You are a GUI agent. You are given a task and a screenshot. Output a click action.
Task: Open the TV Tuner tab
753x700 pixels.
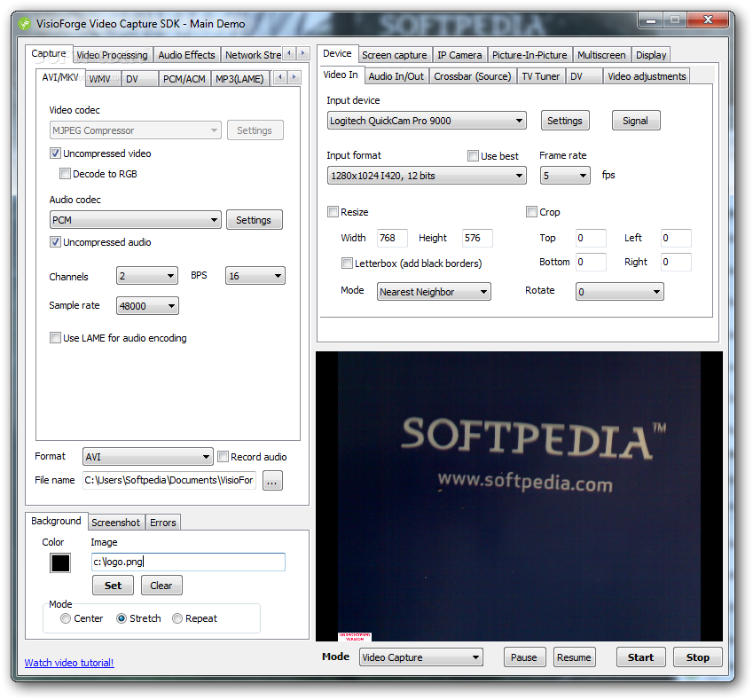[541, 76]
